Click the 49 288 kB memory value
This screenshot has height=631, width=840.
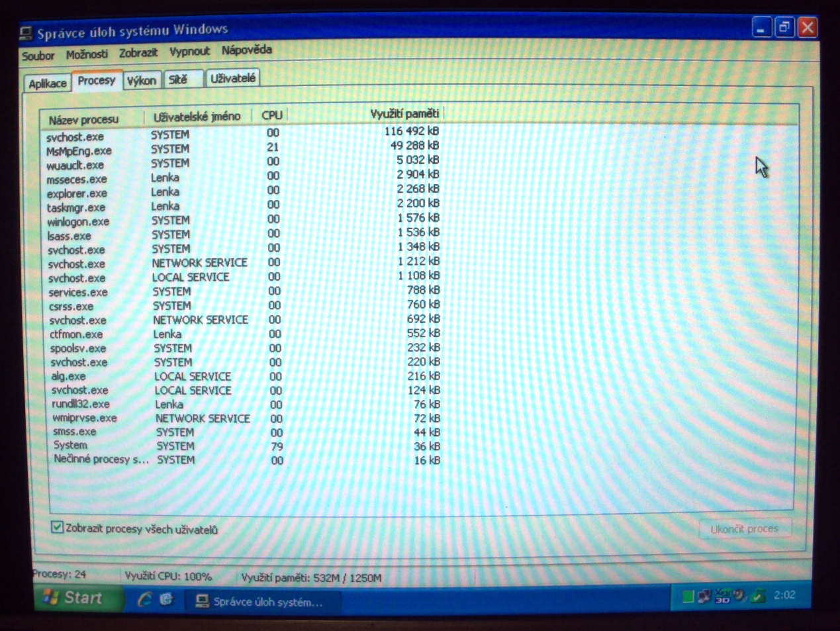tap(414, 146)
